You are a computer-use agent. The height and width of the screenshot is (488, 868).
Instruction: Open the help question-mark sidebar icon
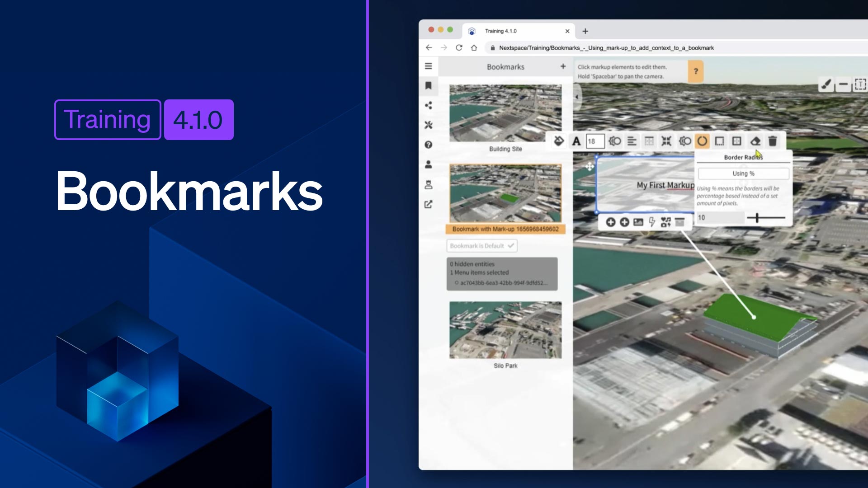[429, 145]
